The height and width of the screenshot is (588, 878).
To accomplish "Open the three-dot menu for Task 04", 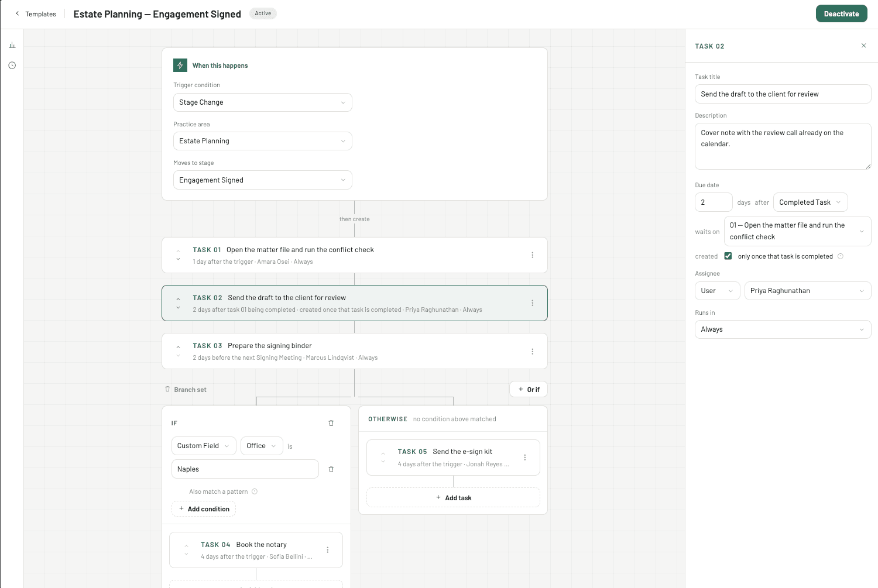I will tap(327, 550).
